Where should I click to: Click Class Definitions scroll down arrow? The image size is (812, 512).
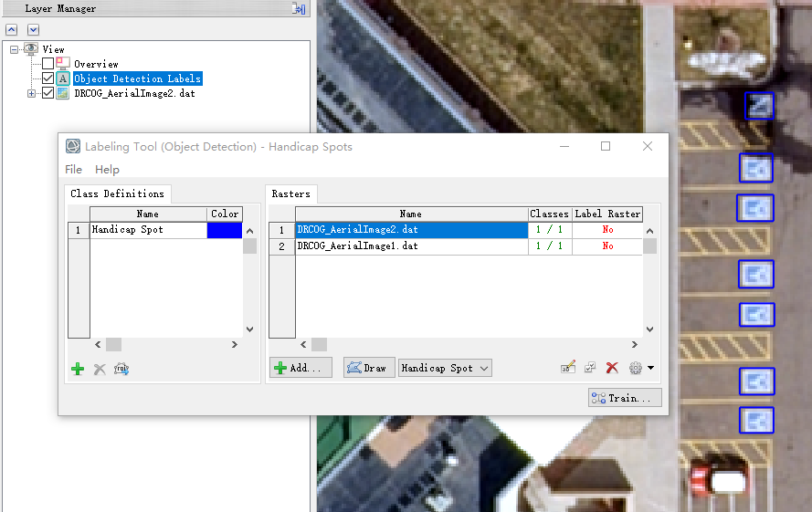pos(249,329)
